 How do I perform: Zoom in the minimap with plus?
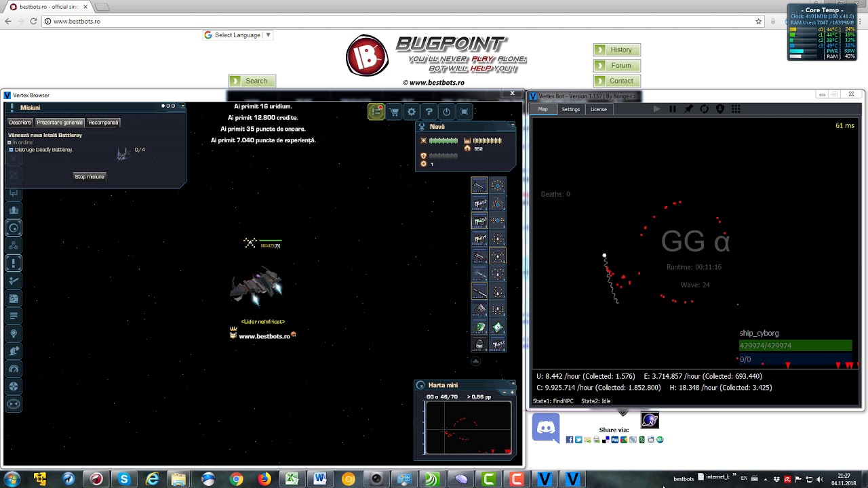click(512, 392)
